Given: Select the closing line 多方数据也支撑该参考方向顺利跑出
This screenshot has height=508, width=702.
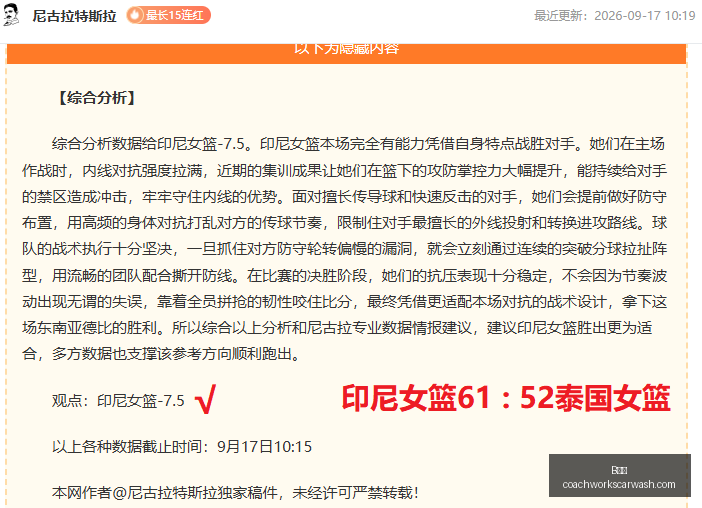Looking at the screenshot, I should click(176, 354).
